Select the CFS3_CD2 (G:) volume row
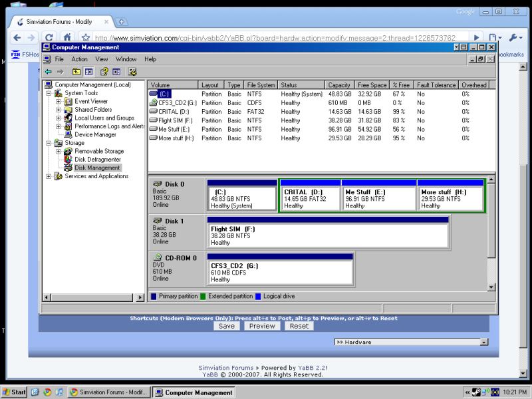 [177, 103]
